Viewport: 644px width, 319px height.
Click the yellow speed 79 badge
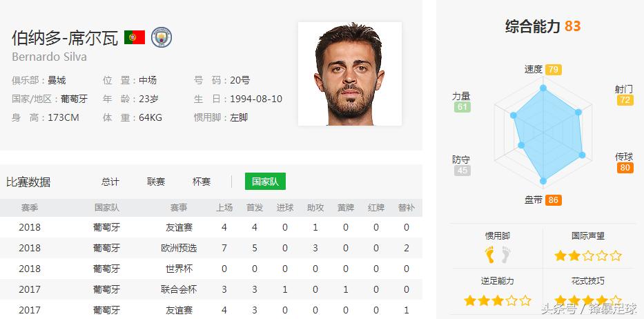pos(553,70)
